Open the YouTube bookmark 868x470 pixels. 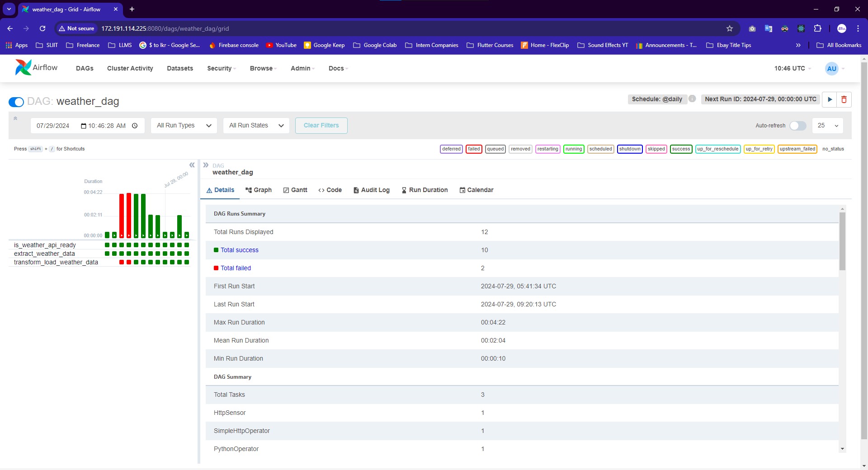coord(281,45)
